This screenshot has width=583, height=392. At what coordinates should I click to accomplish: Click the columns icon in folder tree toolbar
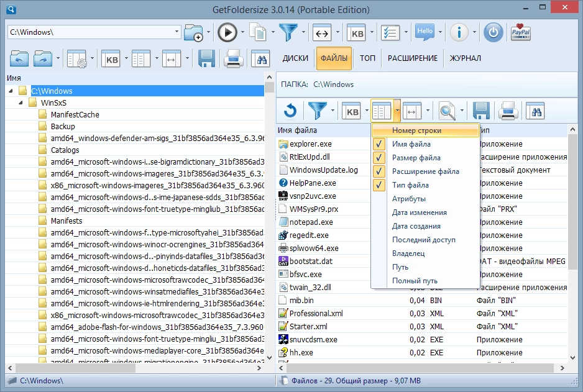coord(141,59)
